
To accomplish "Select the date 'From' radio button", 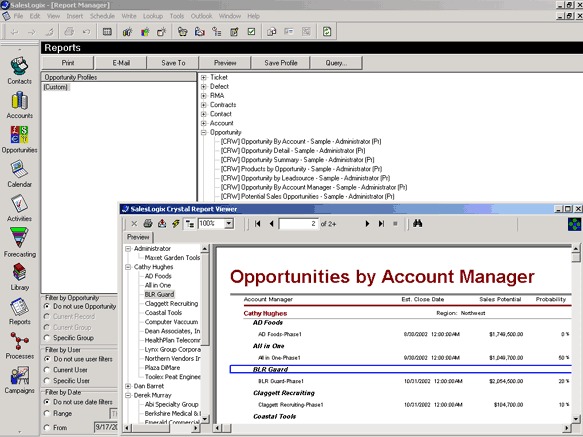I will click(x=47, y=428).
